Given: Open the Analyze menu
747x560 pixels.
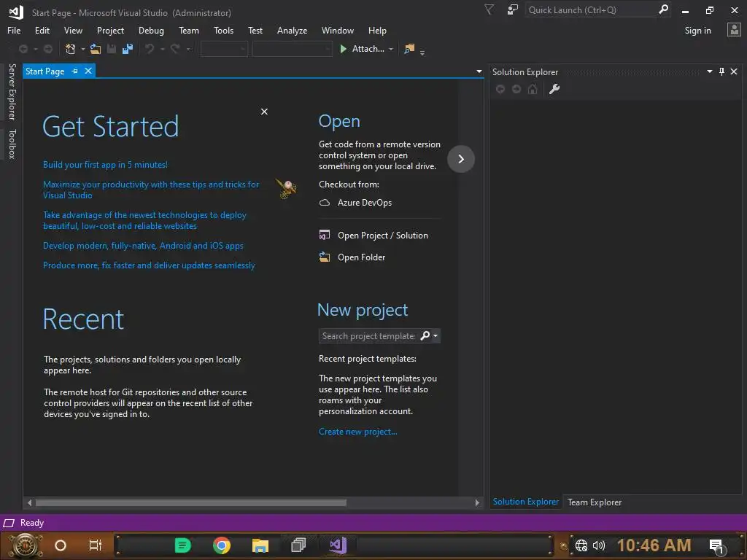Looking at the screenshot, I should [x=292, y=31].
